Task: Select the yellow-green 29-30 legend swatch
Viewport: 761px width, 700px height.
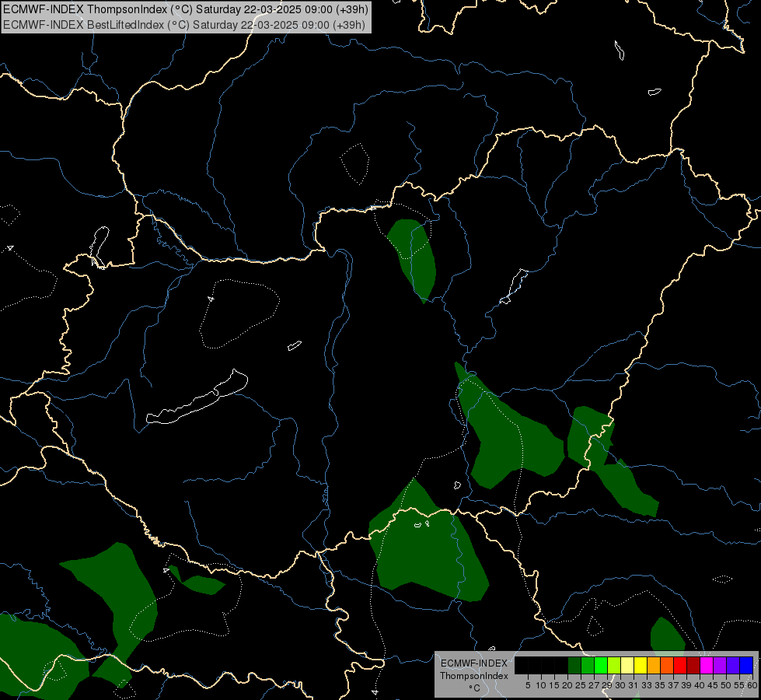Action: coord(614,665)
